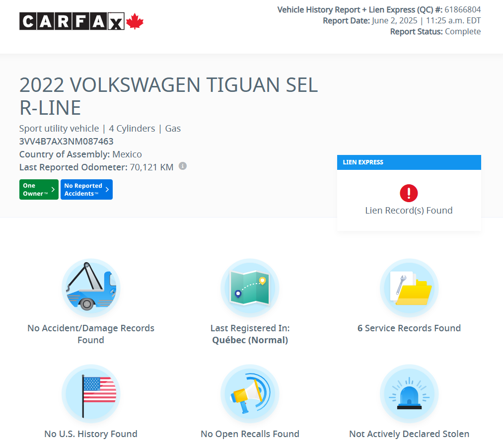Click Report Status: Complete text
This screenshot has width=503, height=448.
tap(435, 31)
